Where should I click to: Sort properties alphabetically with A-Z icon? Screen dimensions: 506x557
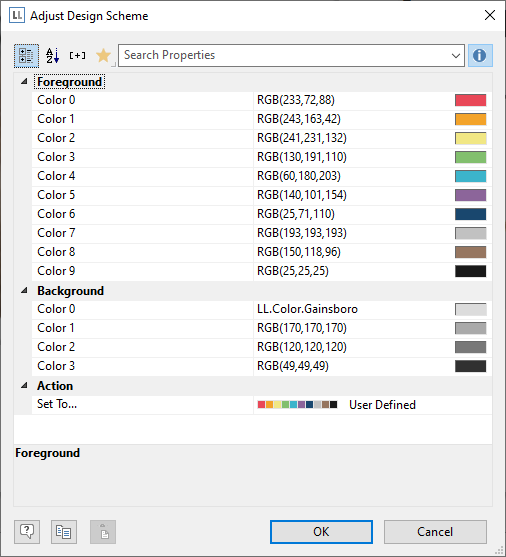[x=53, y=56]
